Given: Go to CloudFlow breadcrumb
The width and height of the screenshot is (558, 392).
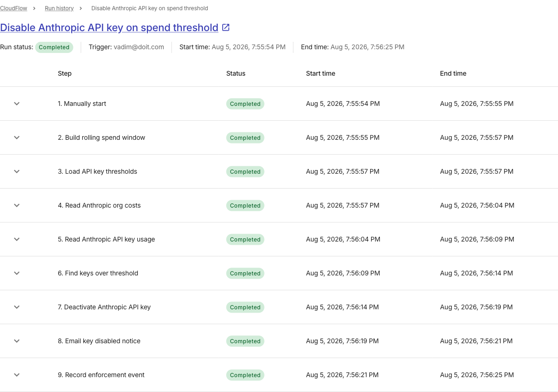Looking at the screenshot, I should [13, 8].
